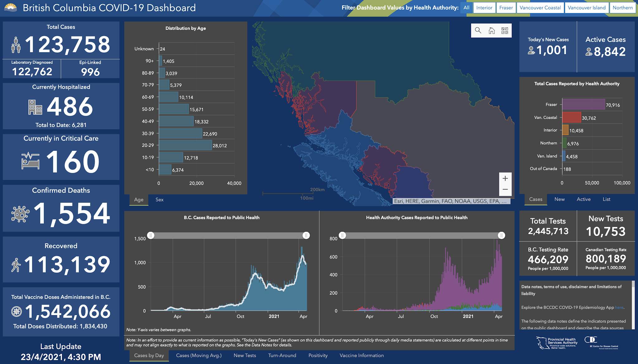Click the critical care bed icon

coord(30,161)
